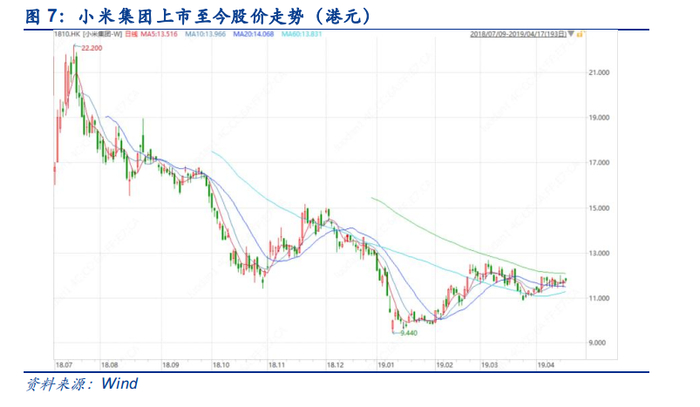Image resolution: width=700 pixels, height=407 pixels.
Task: Click the Wind source text
Action: [120, 384]
